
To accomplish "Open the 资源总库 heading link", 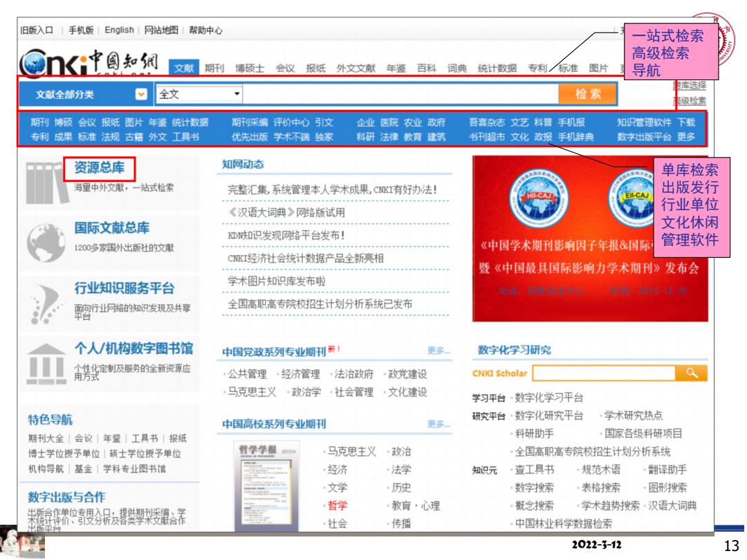I will (99, 167).
